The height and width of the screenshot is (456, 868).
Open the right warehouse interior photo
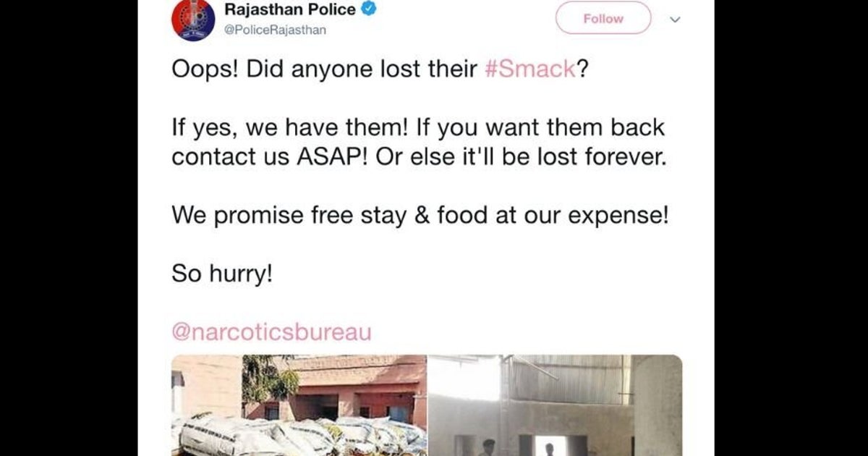point(555,405)
